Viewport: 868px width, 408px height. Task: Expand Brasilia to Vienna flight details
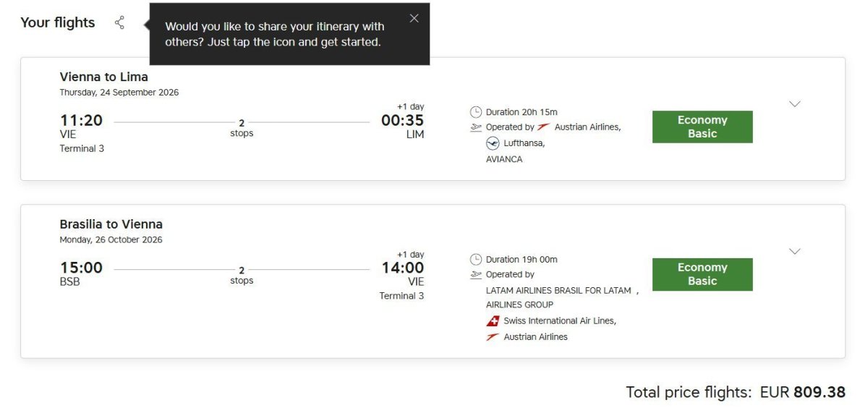[794, 252]
